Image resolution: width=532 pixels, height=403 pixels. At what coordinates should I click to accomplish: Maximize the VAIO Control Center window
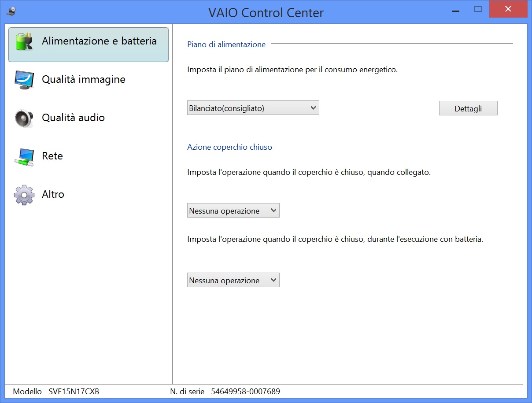pyautogui.click(x=478, y=9)
